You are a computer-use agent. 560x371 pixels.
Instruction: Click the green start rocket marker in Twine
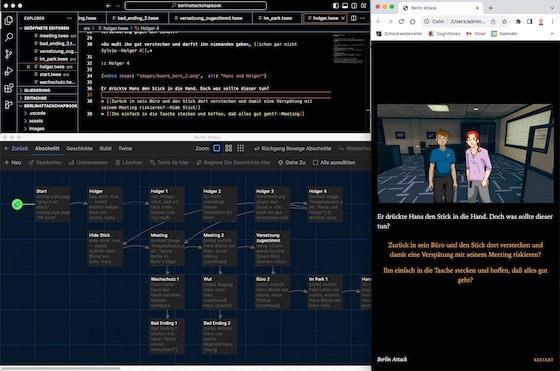tap(17, 204)
